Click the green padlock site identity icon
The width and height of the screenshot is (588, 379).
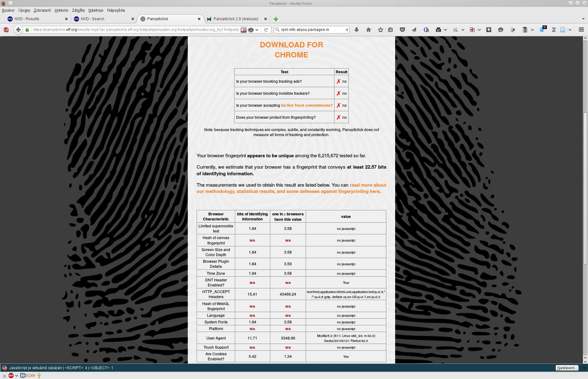pos(27,30)
